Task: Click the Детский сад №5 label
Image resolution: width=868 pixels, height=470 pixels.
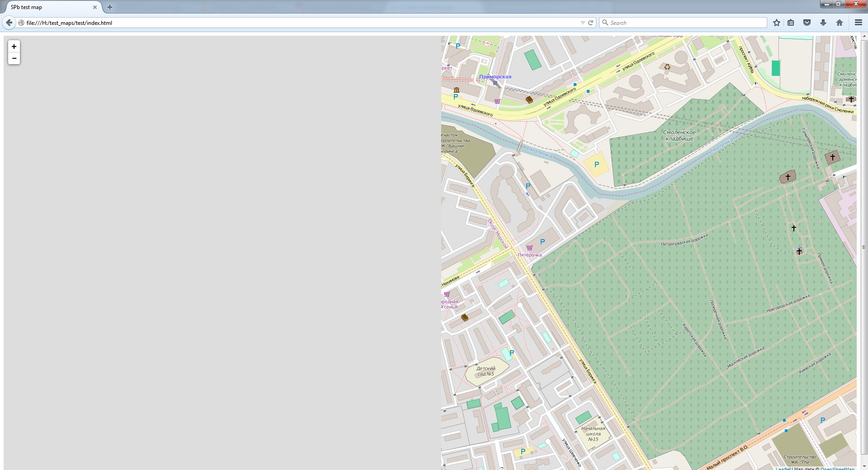Action: pyautogui.click(x=486, y=371)
